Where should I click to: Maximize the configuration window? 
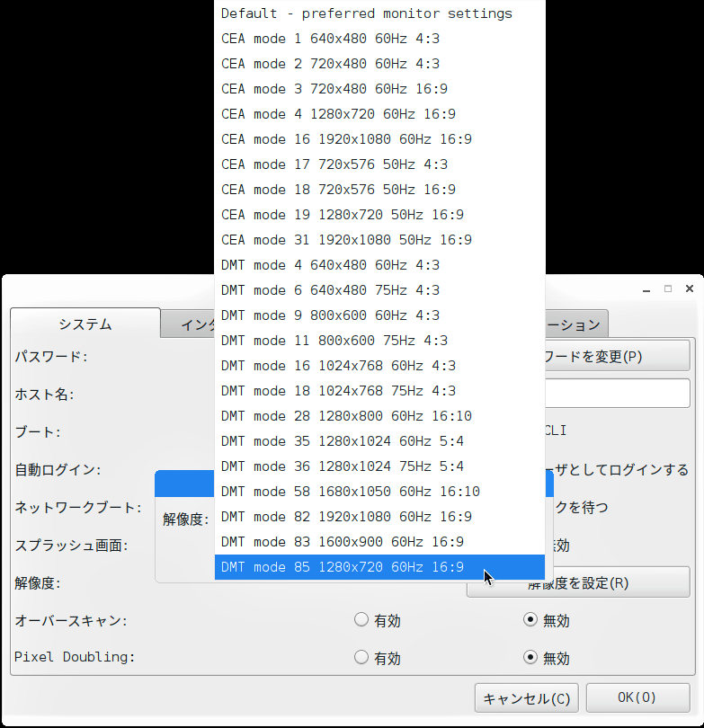coord(668,289)
